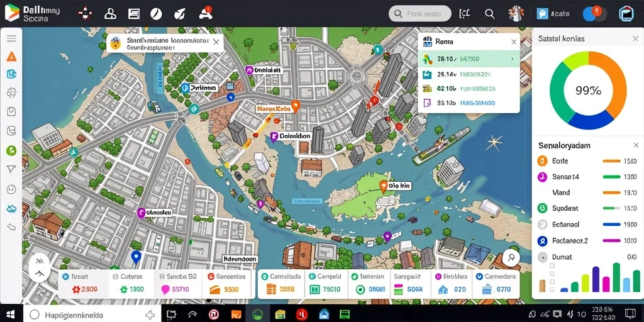The height and width of the screenshot is (322, 644).
Task: Click the map magnifier zoom button
Action: [x=511, y=257]
